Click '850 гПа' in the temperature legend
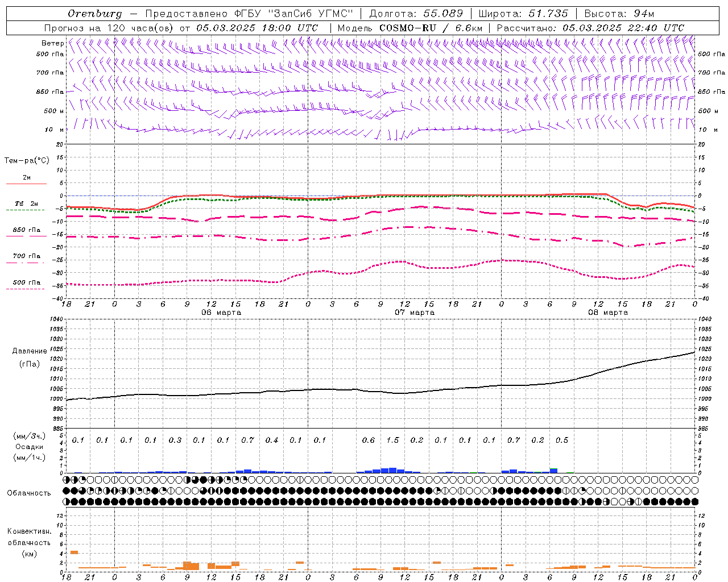 [27, 230]
